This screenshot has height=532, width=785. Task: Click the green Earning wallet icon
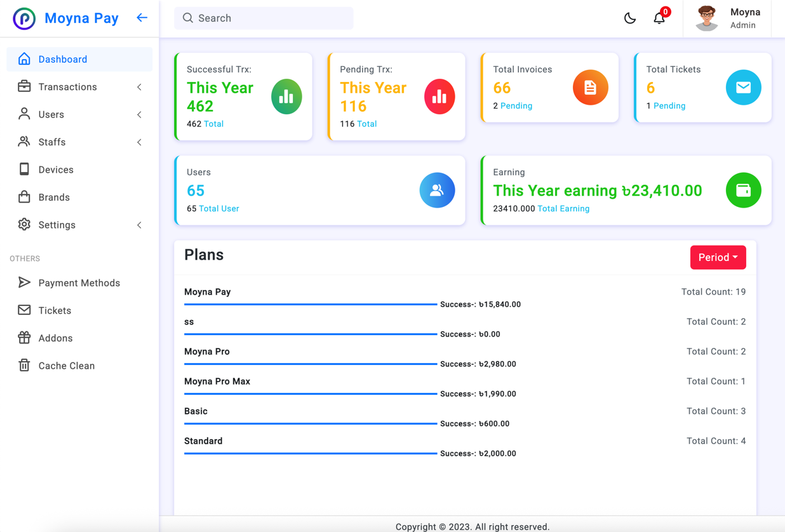743,190
